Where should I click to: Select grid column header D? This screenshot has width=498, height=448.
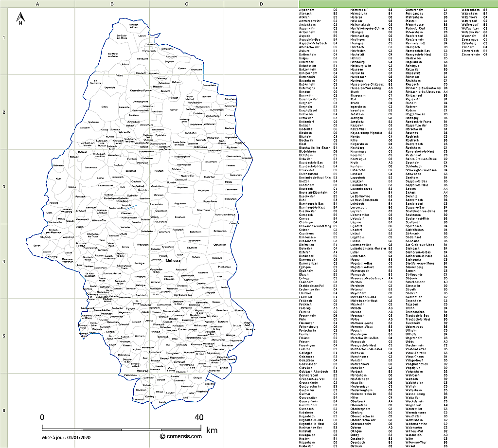(x=261, y=4)
